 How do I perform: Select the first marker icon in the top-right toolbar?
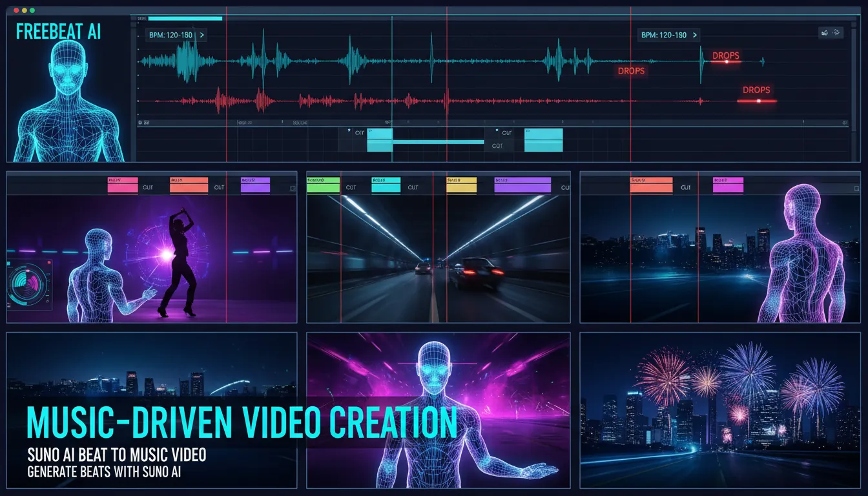coord(826,34)
